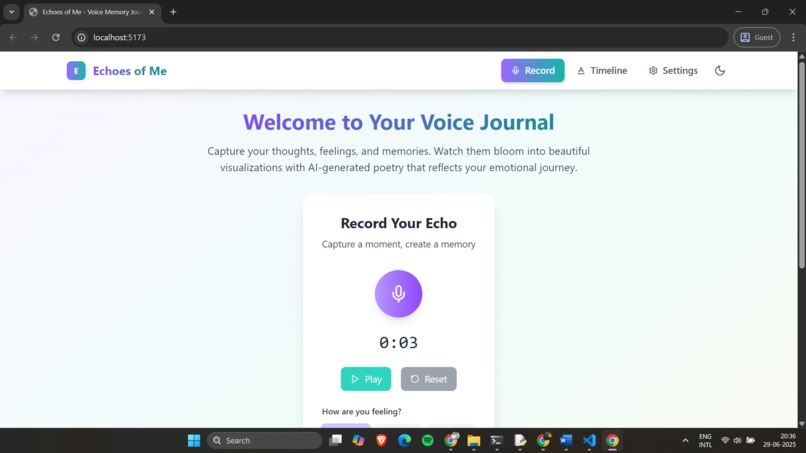View site information icon in address bar
Image resolution: width=806 pixels, height=453 pixels.
(81, 37)
